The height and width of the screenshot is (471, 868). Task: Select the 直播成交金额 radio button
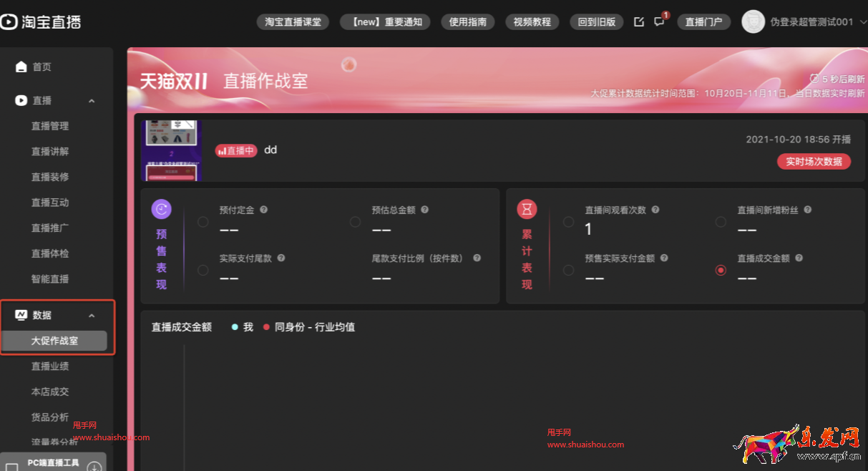click(x=721, y=270)
